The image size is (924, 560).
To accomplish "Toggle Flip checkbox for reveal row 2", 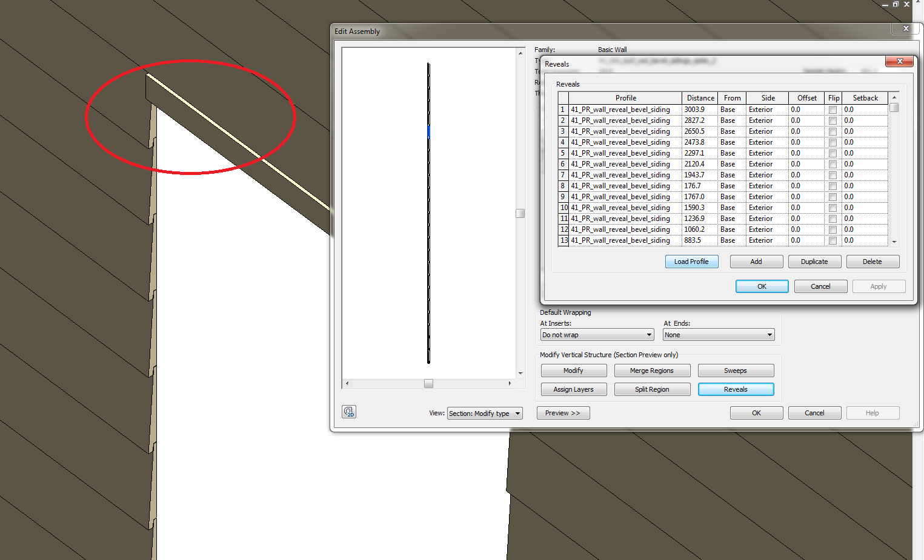I will click(833, 120).
